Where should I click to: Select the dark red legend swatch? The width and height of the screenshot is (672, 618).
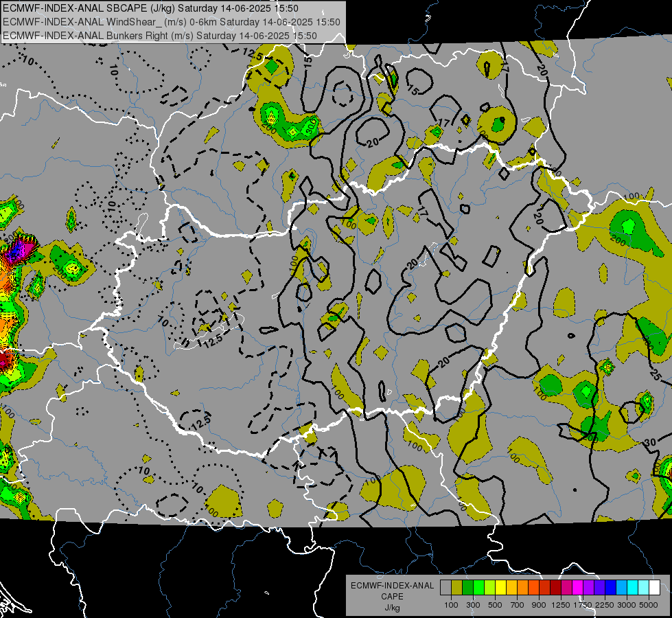[555, 587]
